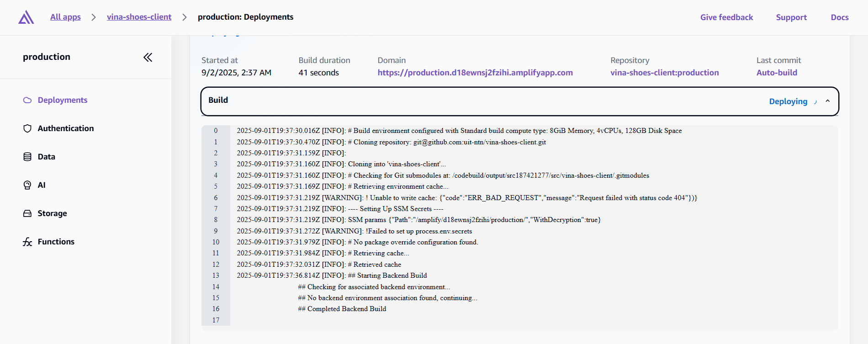The height and width of the screenshot is (344, 868).
Task: Select log line 'Cloning repository: git@github.com'
Action: tap(392, 142)
